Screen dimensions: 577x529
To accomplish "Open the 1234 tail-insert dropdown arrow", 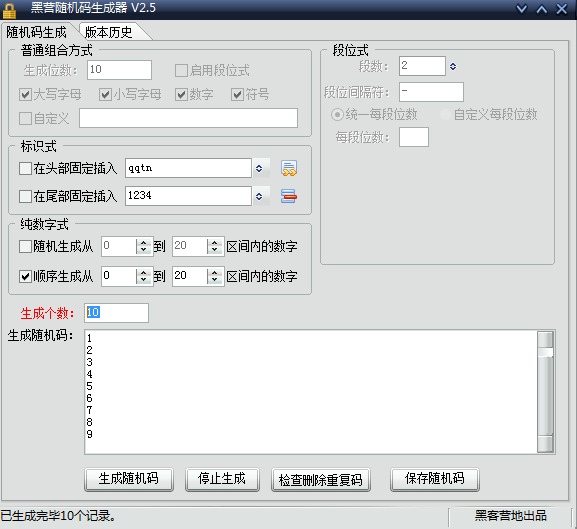I will [x=259, y=196].
